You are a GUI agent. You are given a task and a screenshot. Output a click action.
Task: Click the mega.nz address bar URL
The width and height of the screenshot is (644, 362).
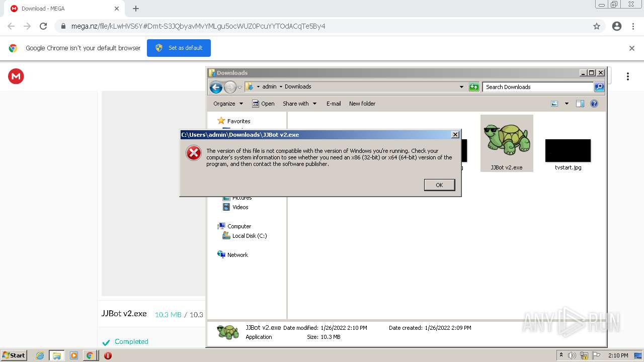coord(198,26)
